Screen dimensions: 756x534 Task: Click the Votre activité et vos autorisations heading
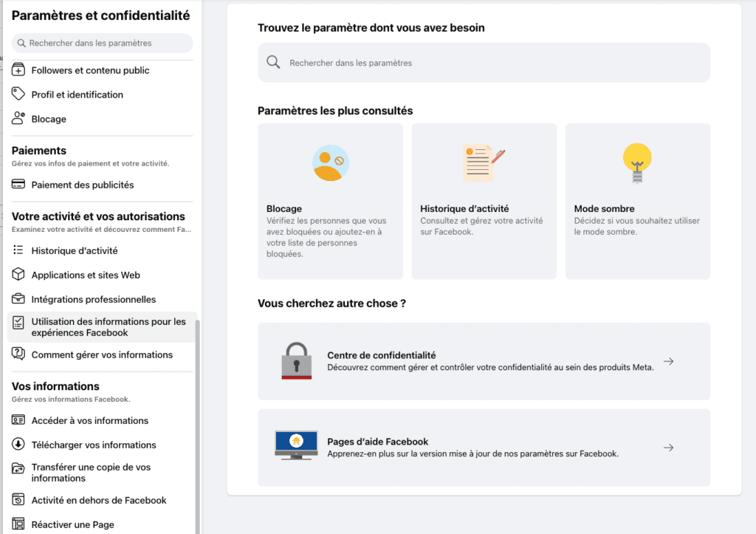98,216
